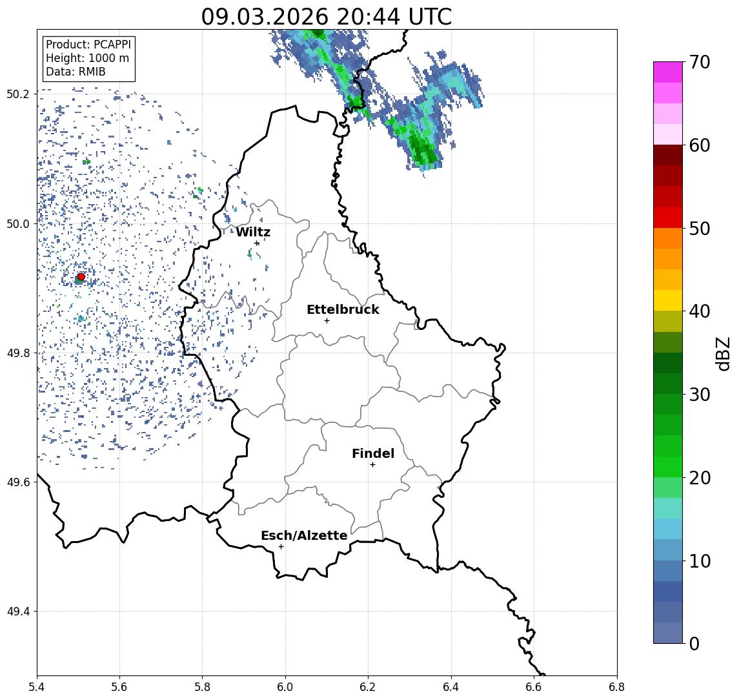Click the 'dBZ' colorbar label
739x700 pixels.
coord(722,354)
